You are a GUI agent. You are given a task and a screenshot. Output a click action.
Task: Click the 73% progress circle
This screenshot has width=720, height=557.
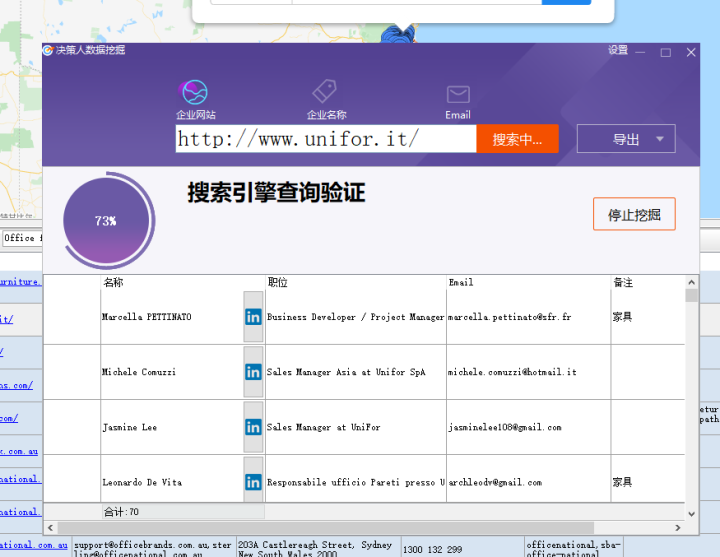107,221
